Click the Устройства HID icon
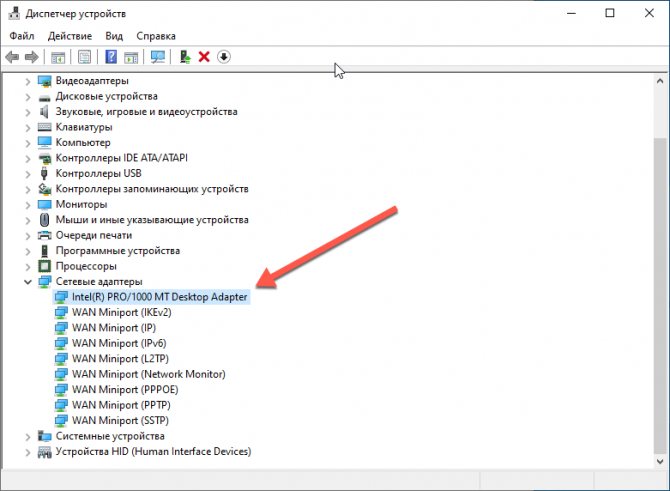670x491 pixels. pos(44,452)
